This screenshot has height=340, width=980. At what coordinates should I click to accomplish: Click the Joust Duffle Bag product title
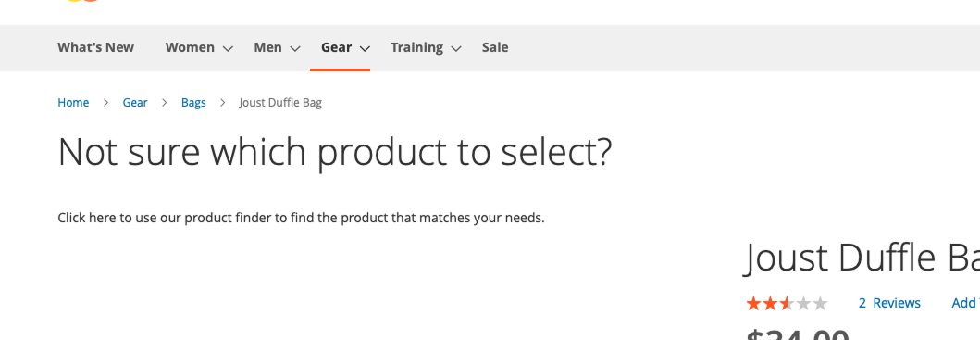click(862, 258)
